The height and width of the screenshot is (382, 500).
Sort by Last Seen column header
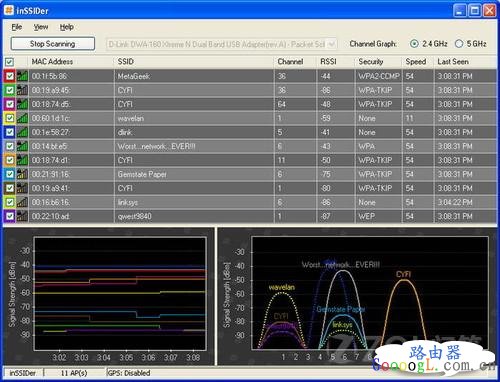[453, 62]
